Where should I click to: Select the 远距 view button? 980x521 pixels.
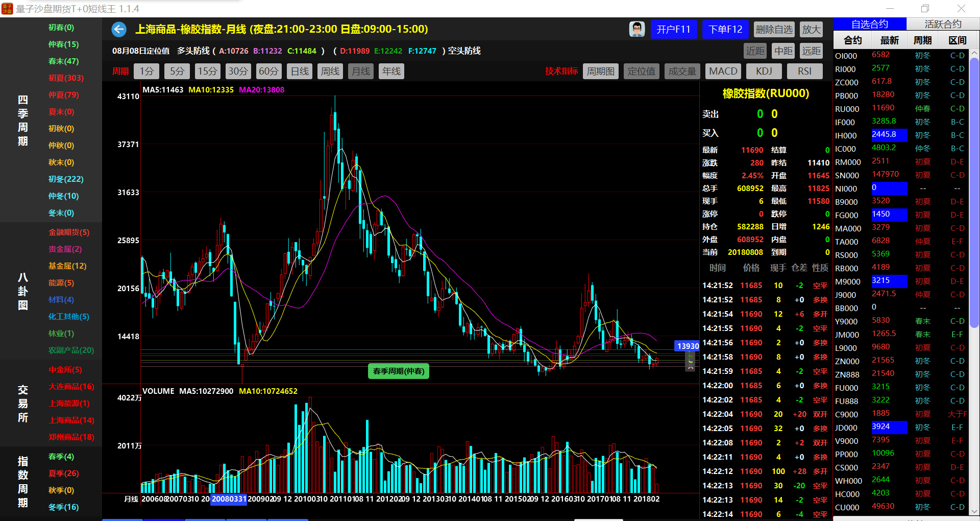click(x=811, y=51)
